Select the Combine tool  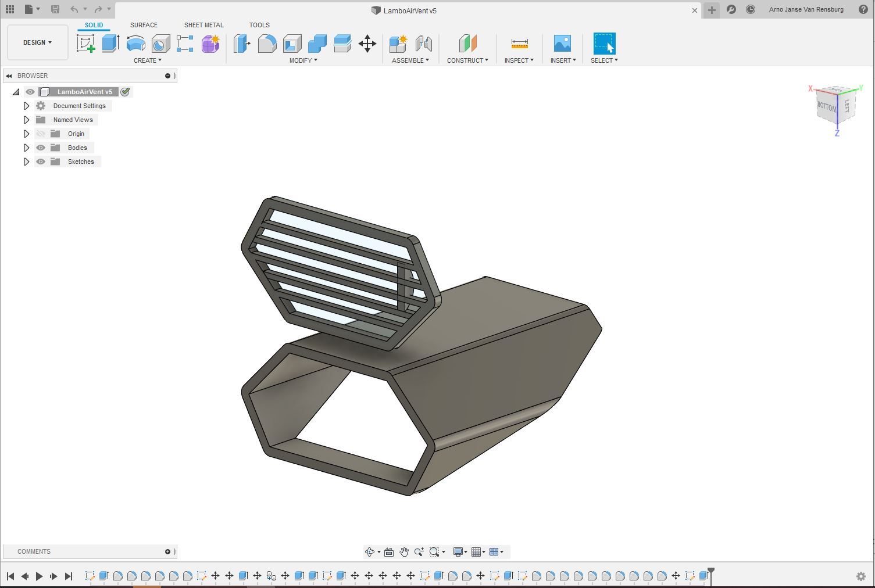(x=317, y=44)
